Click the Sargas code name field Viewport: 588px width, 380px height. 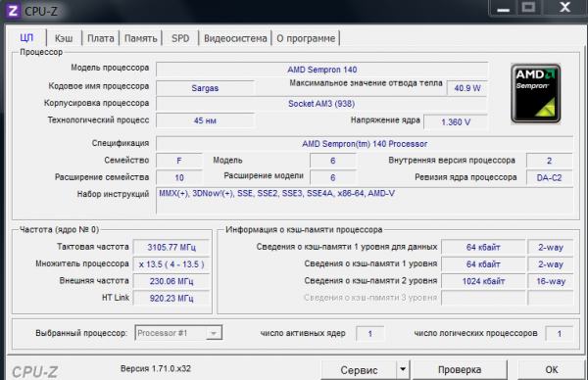coord(205,88)
